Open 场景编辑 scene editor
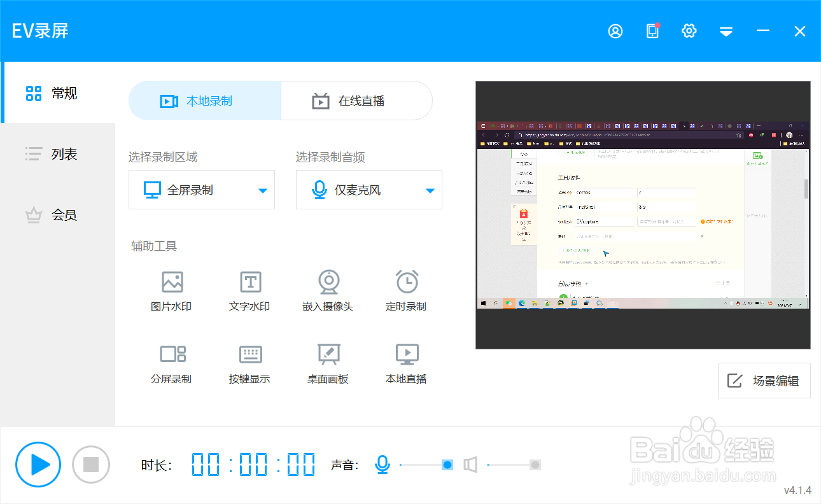Screen dimensions: 821x504 click(764, 380)
